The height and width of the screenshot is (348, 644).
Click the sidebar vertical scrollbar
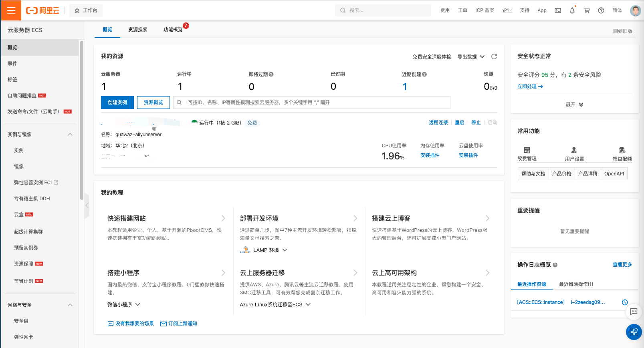pos(82,120)
